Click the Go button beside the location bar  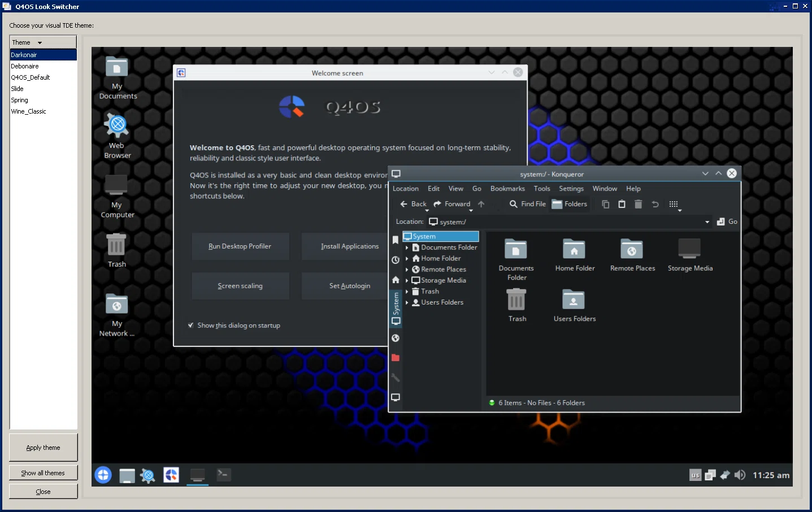727,222
